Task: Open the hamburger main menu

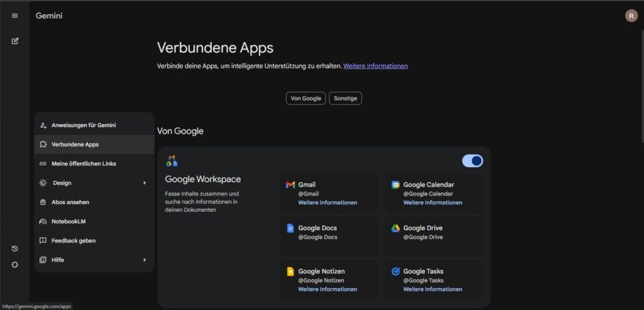Action: [x=15, y=16]
